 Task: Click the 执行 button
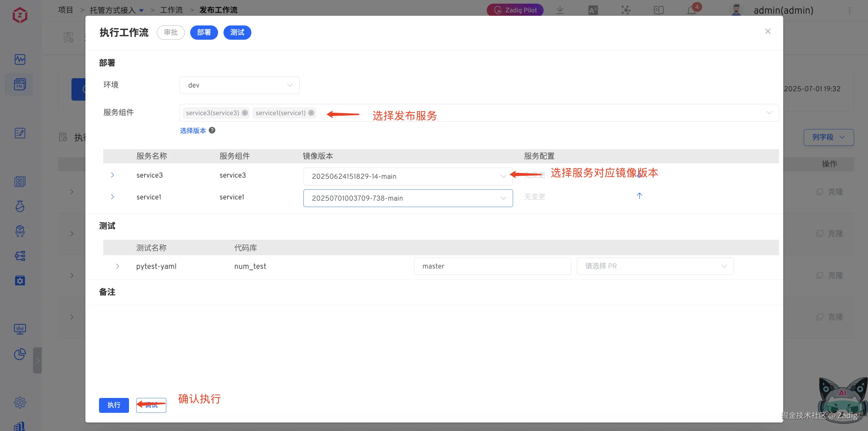(114, 405)
